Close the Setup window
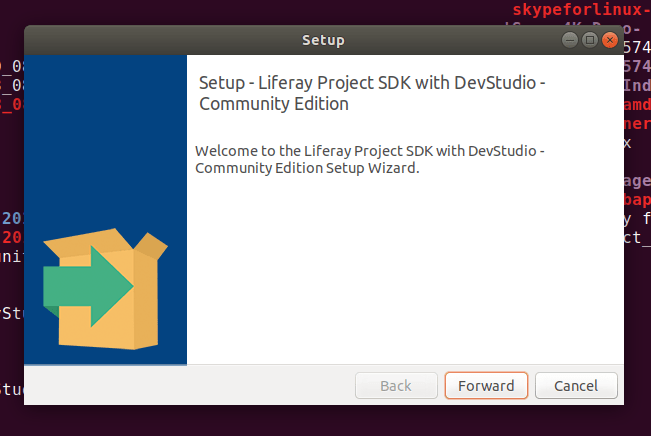Screen dimensions: 651x436 pos(610,40)
